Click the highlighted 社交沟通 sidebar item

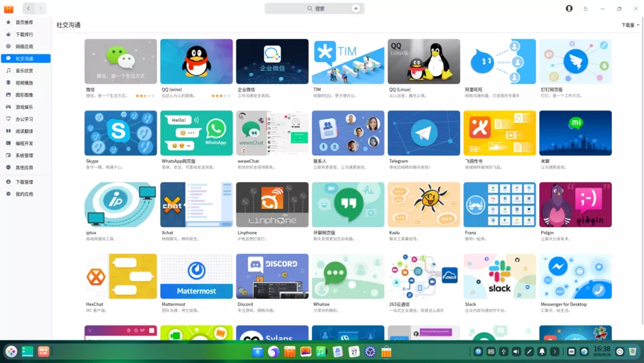click(x=26, y=59)
